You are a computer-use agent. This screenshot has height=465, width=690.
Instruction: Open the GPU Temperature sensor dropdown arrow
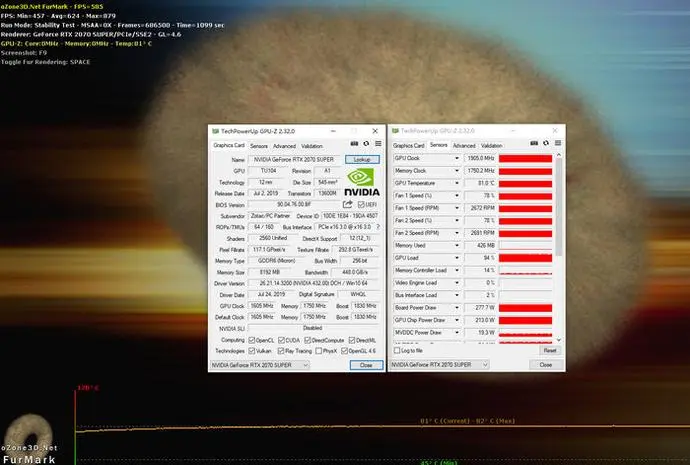(x=456, y=183)
